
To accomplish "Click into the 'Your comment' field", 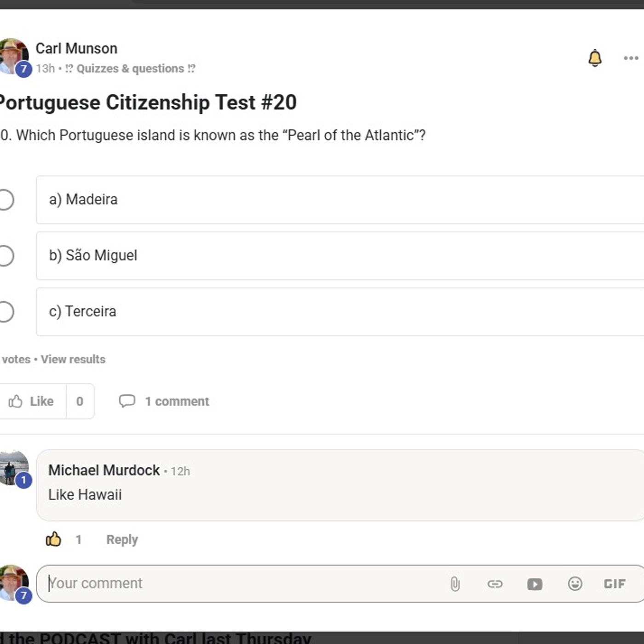I will tap(239, 583).
